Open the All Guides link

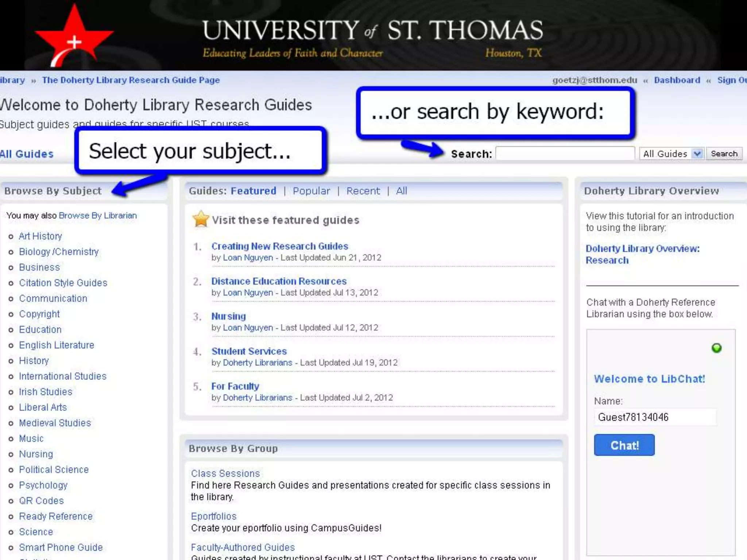tap(27, 154)
